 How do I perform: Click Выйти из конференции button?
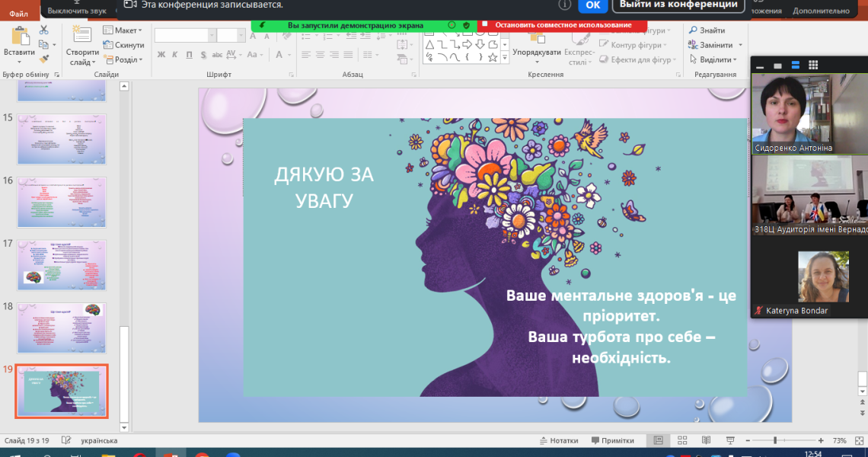678,5
